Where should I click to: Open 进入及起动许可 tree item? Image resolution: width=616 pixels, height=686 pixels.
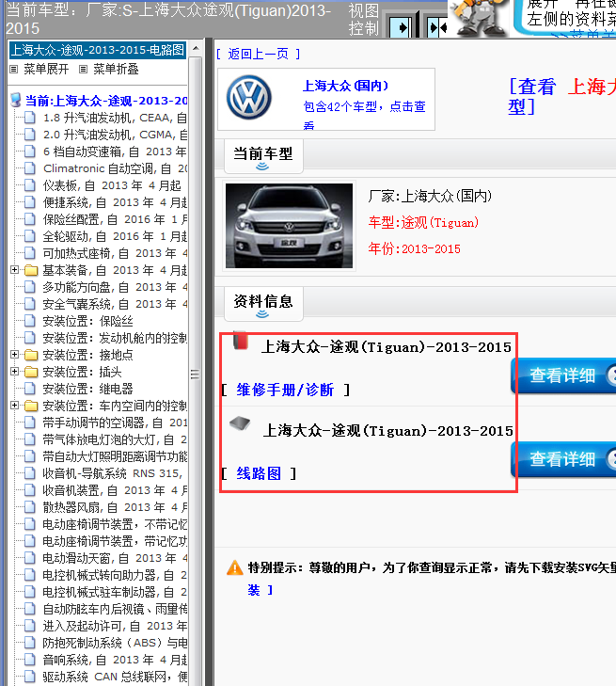pos(115,626)
